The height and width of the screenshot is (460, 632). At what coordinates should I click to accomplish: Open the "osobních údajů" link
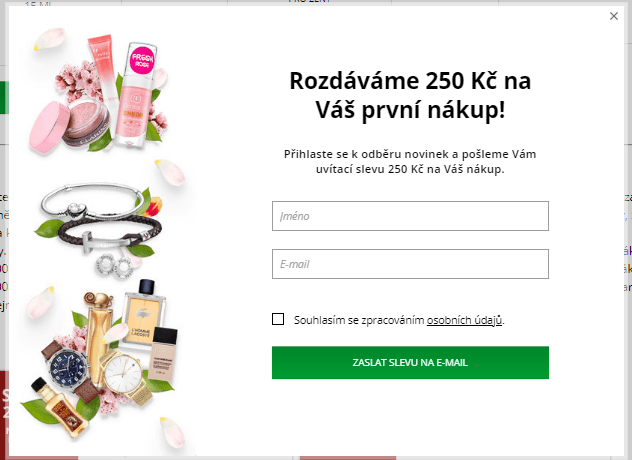point(464,320)
